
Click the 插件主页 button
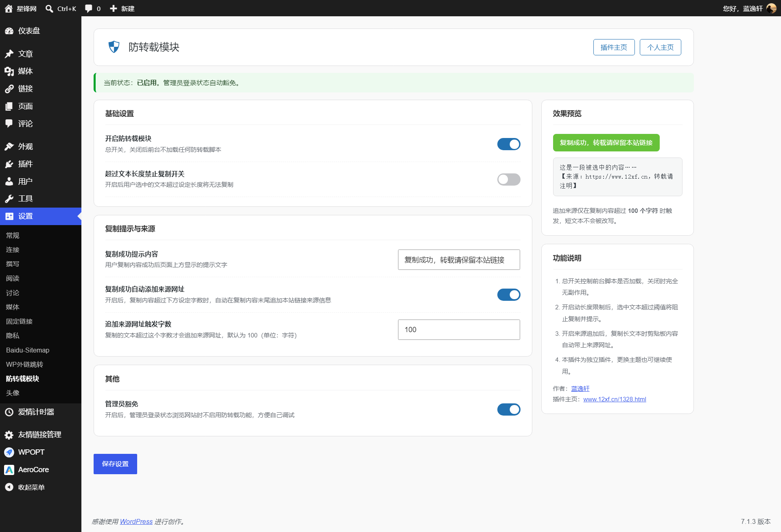[x=614, y=47]
